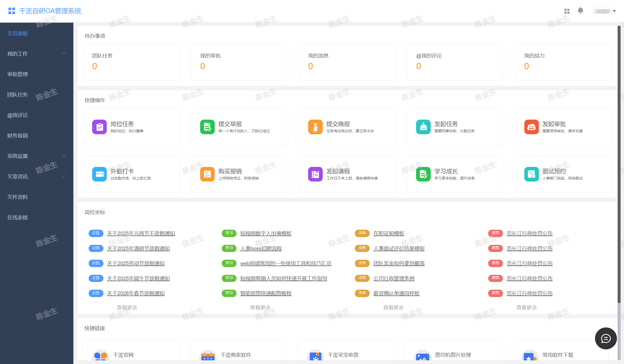The image size is (624, 364).
Task: Click 查看更多 under the 学习 column
Action: point(260,307)
